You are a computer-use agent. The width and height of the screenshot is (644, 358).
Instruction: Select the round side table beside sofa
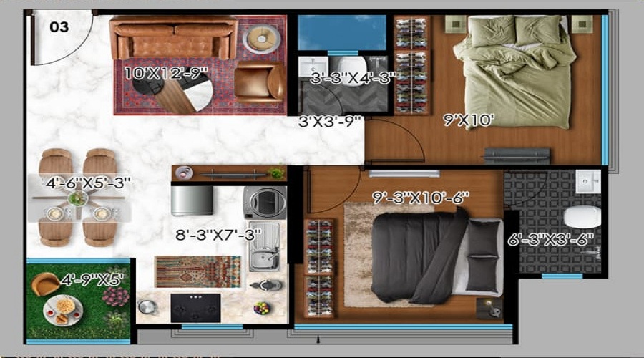pos(261,38)
